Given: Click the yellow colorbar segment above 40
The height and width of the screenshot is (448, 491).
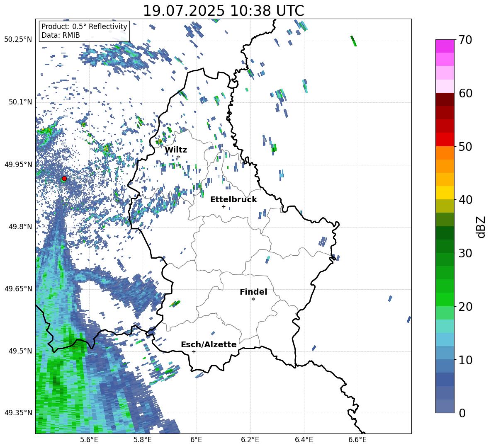Looking at the screenshot, I should coord(445,193).
